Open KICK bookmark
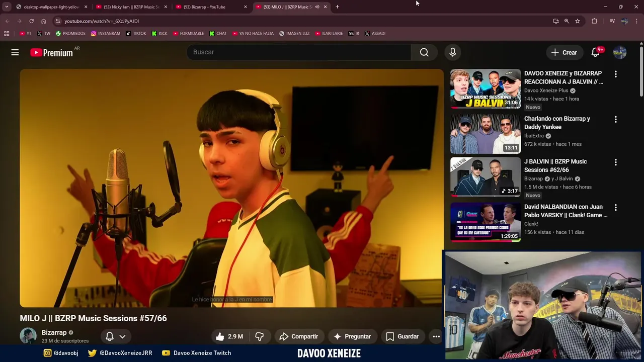 (159, 34)
